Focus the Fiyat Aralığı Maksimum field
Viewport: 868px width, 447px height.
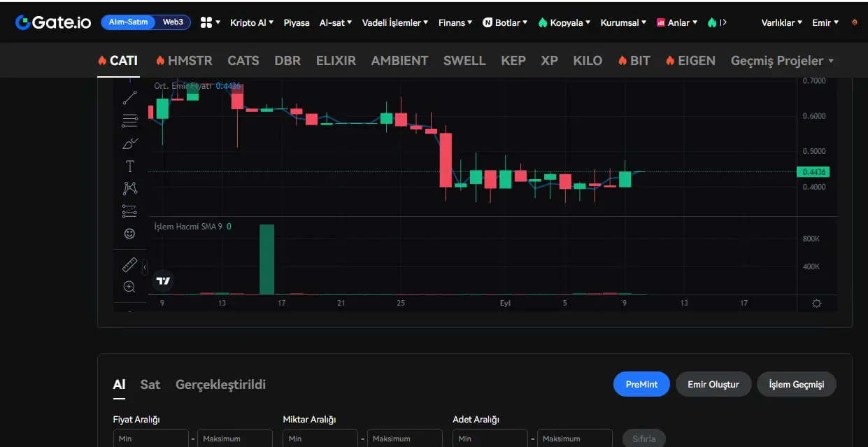[x=235, y=439]
